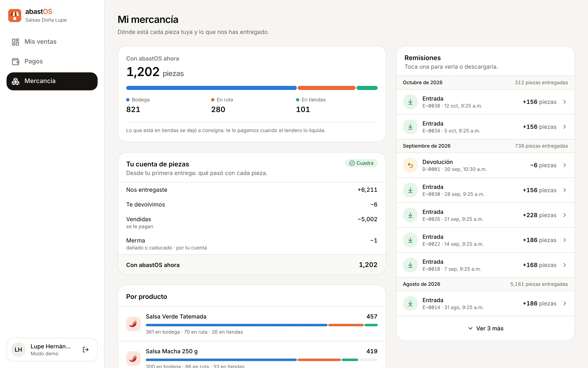Click download icon of remisión E-0034

click(410, 127)
